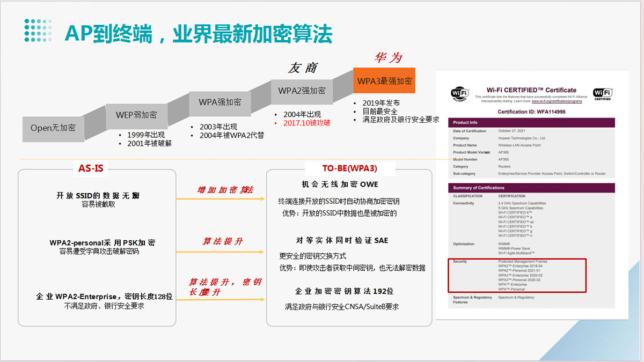This screenshot has height=362, width=644.
Task: Select the slide title 'AP到终端，业界最新加密算法'
Action: [198, 33]
